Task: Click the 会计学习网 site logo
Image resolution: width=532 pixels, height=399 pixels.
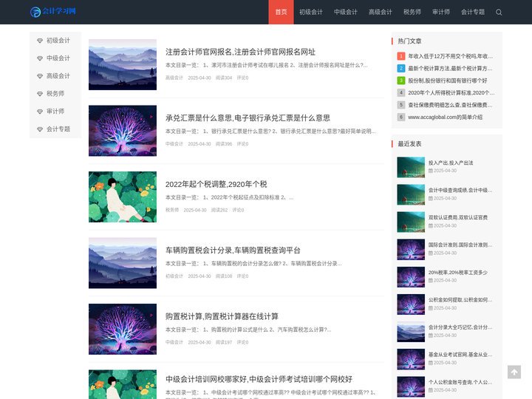Action: click(53, 12)
